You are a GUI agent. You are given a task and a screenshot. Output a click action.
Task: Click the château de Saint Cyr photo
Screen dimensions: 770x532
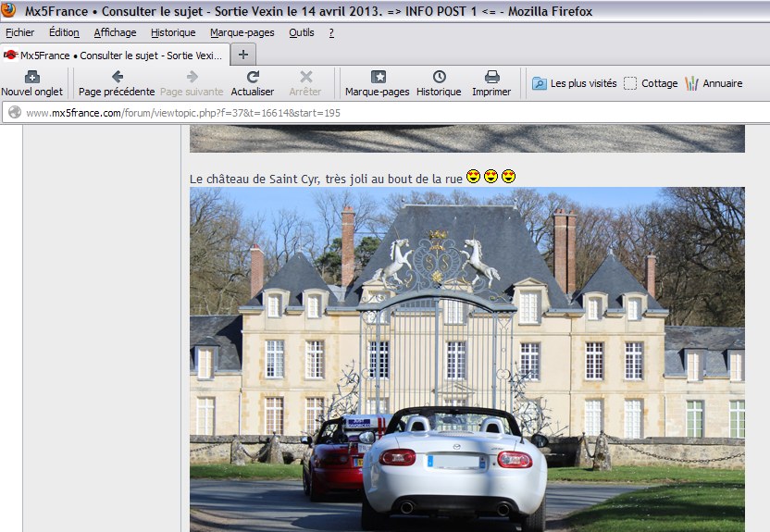467,359
